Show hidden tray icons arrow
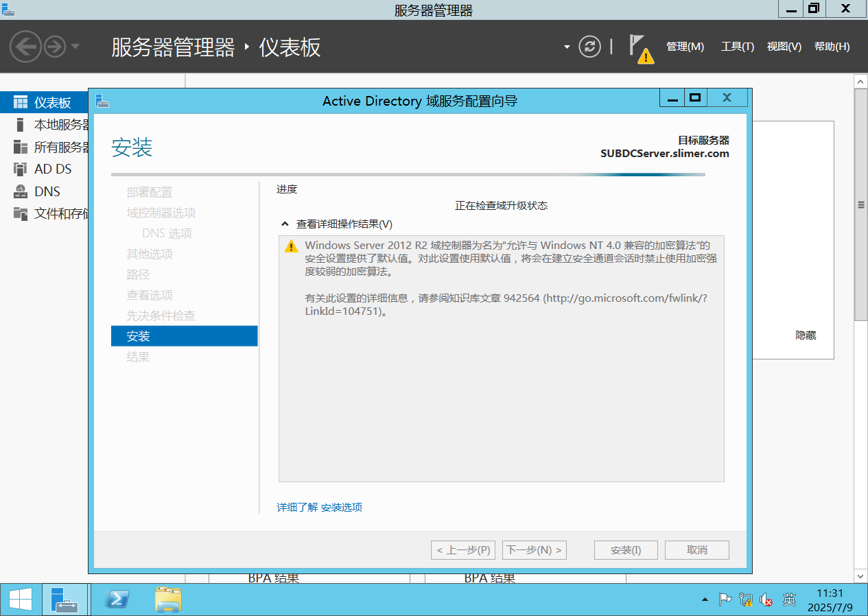 (x=705, y=600)
